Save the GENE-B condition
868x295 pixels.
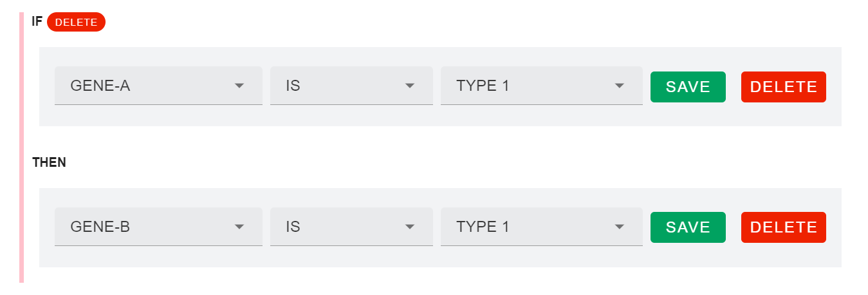coord(688,227)
